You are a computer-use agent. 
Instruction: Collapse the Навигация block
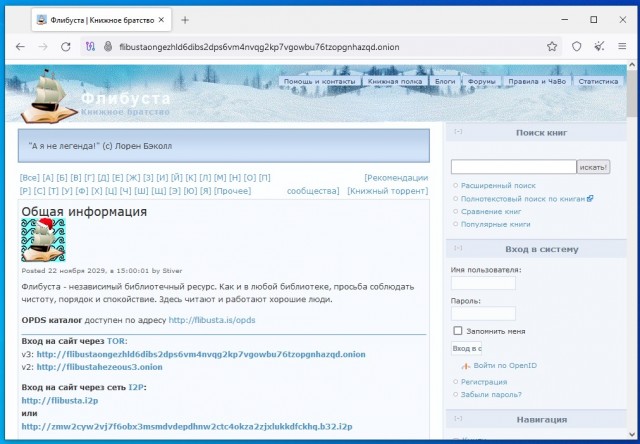[x=458, y=418]
